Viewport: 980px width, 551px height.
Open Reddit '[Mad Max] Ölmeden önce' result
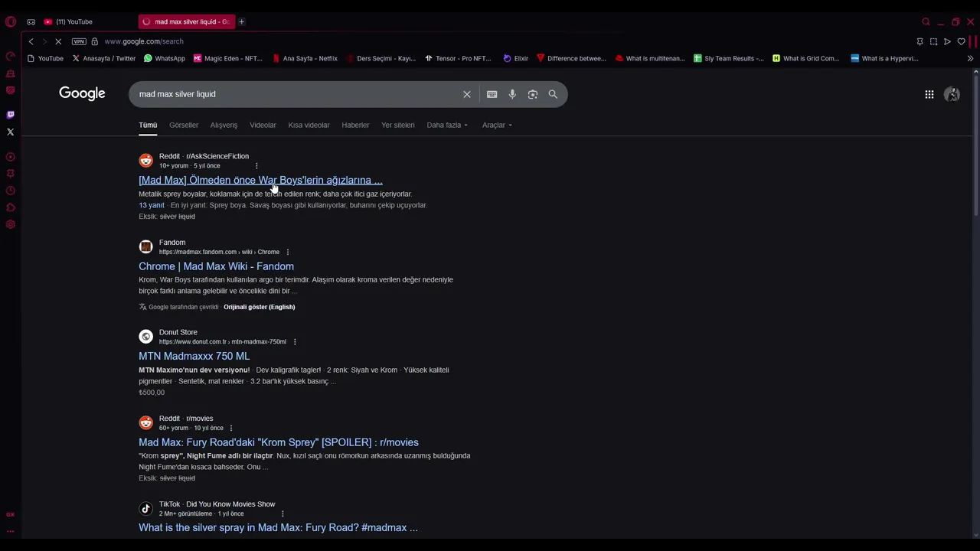[x=260, y=180]
